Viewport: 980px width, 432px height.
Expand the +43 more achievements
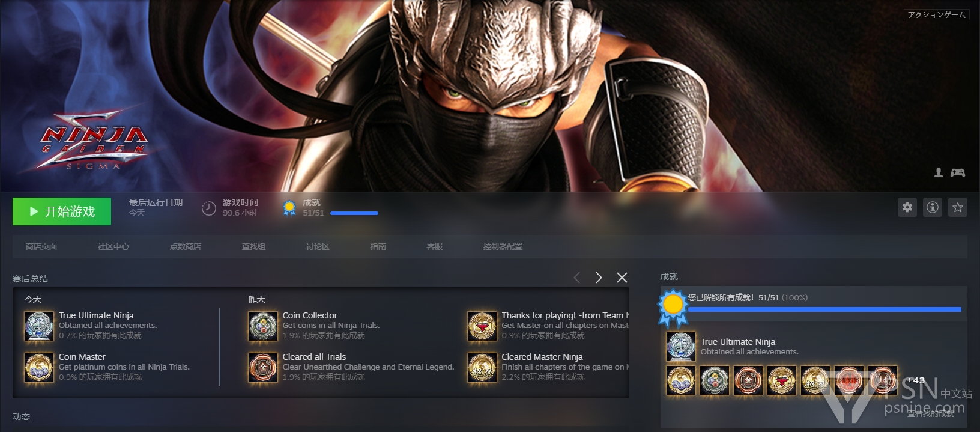pyautogui.click(x=916, y=380)
